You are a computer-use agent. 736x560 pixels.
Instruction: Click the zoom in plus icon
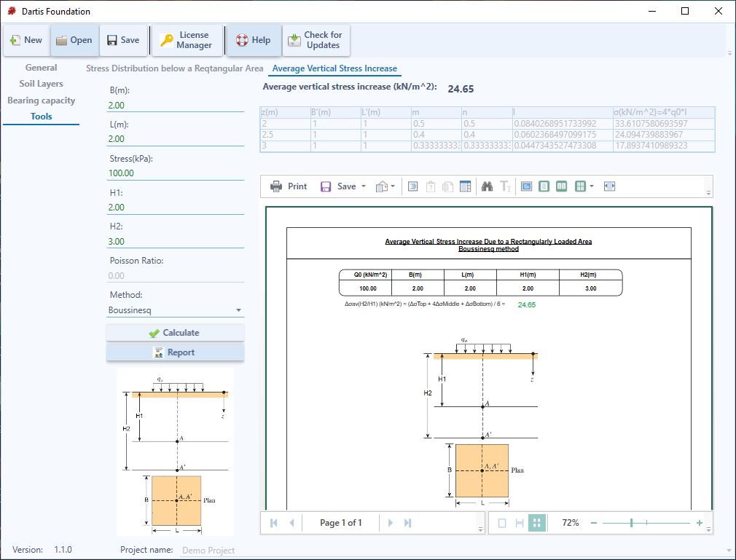700,522
